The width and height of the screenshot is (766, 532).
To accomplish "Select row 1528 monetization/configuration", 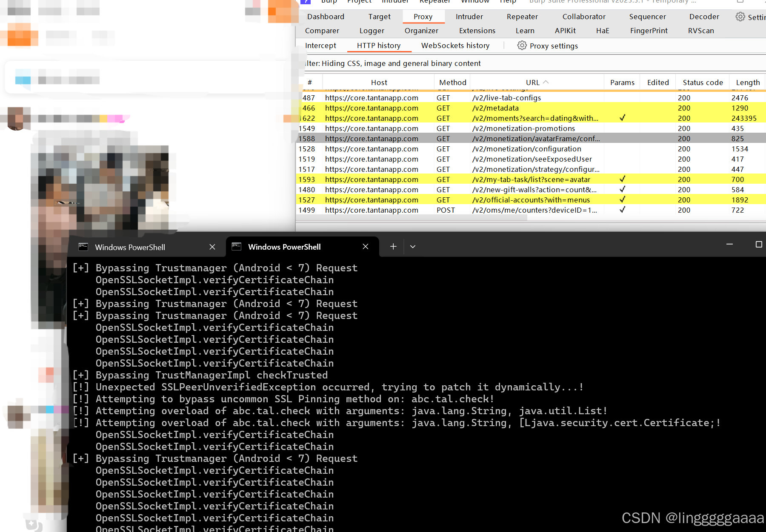I will point(531,149).
